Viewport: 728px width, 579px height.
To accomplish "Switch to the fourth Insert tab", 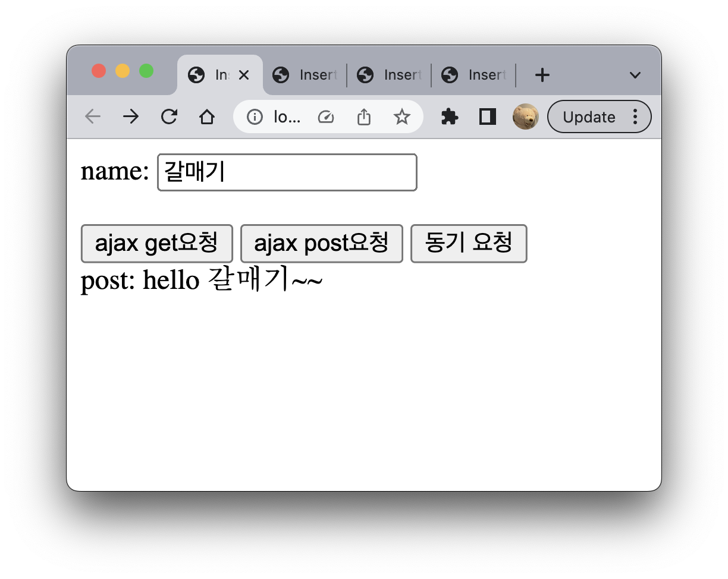I will [474, 75].
